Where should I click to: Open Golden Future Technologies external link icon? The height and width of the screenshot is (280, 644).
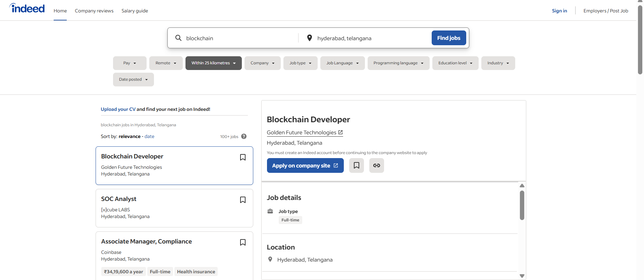pyautogui.click(x=340, y=132)
